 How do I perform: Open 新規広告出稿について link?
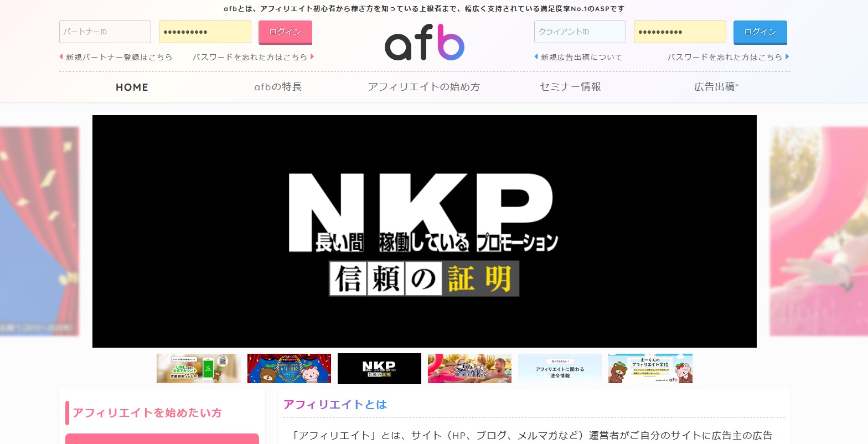click(x=578, y=57)
